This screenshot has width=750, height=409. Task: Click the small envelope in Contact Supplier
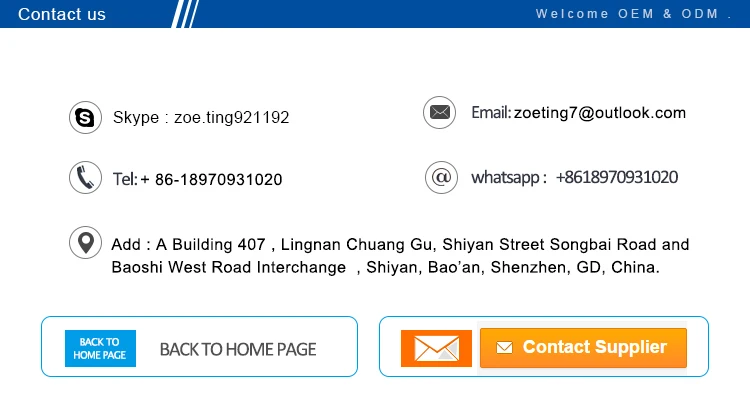(504, 348)
